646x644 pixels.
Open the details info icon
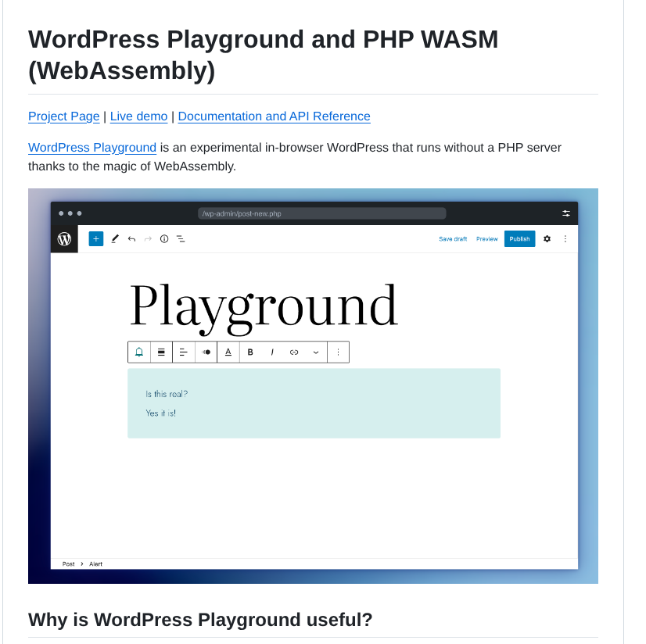pyautogui.click(x=164, y=239)
